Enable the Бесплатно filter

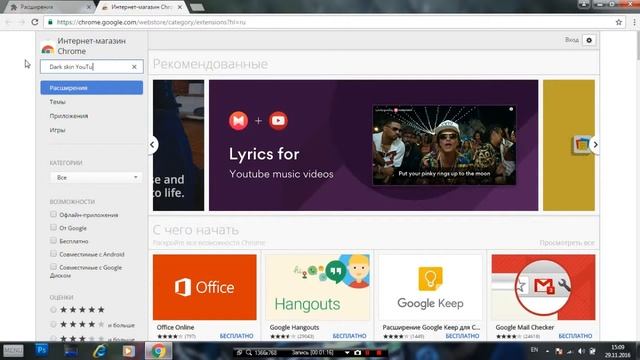click(53, 240)
